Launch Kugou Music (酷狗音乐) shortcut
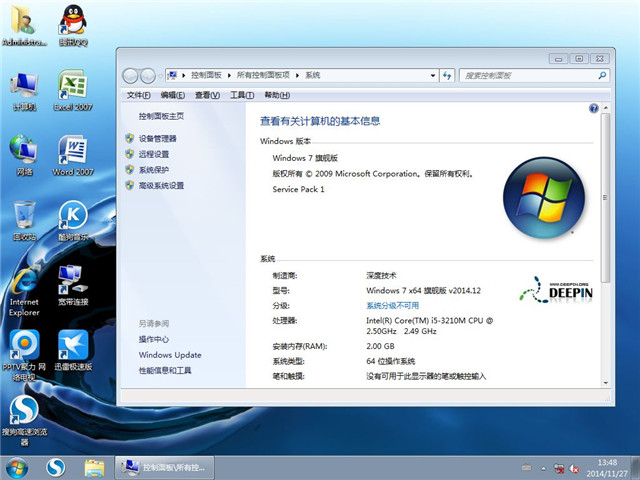640x480 pixels. tap(73, 220)
